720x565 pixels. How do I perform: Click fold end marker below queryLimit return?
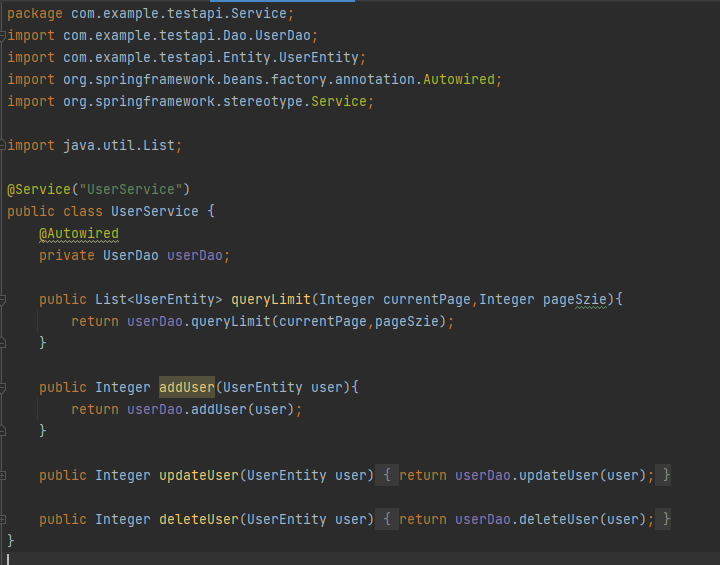click(5, 343)
